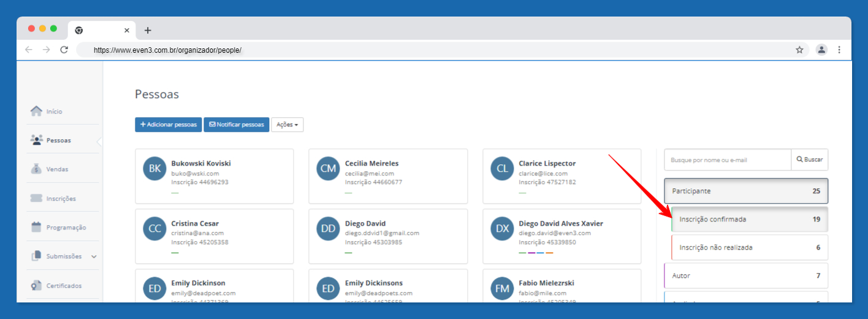Click email diego.ddvid1@gmail.com

pyautogui.click(x=382, y=233)
